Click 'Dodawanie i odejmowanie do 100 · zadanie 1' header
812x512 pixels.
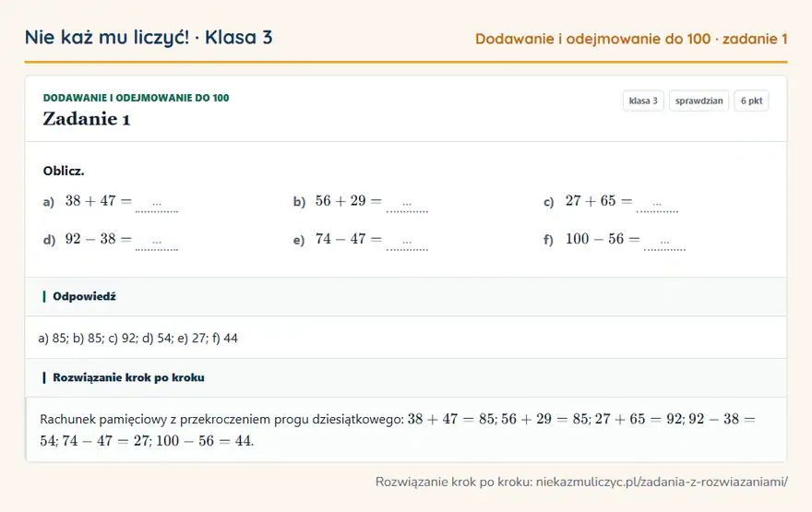pyautogui.click(x=631, y=39)
